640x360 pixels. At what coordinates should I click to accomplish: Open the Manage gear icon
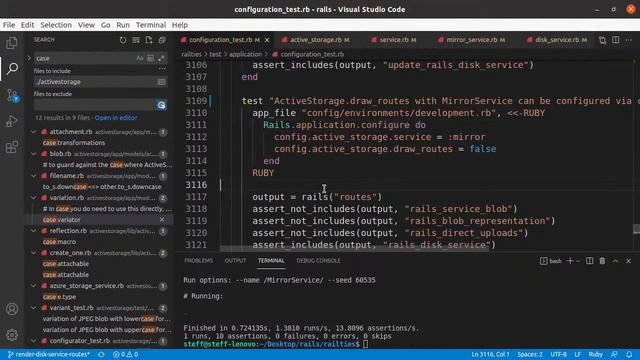coord(12,335)
